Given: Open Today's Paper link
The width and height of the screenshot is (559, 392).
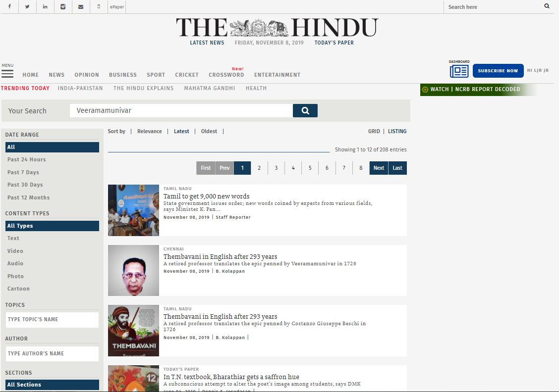Looking at the screenshot, I should (x=334, y=43).
